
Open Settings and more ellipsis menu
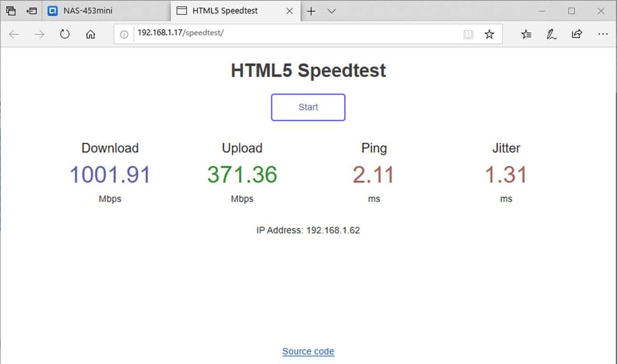[x=603, y=34]
